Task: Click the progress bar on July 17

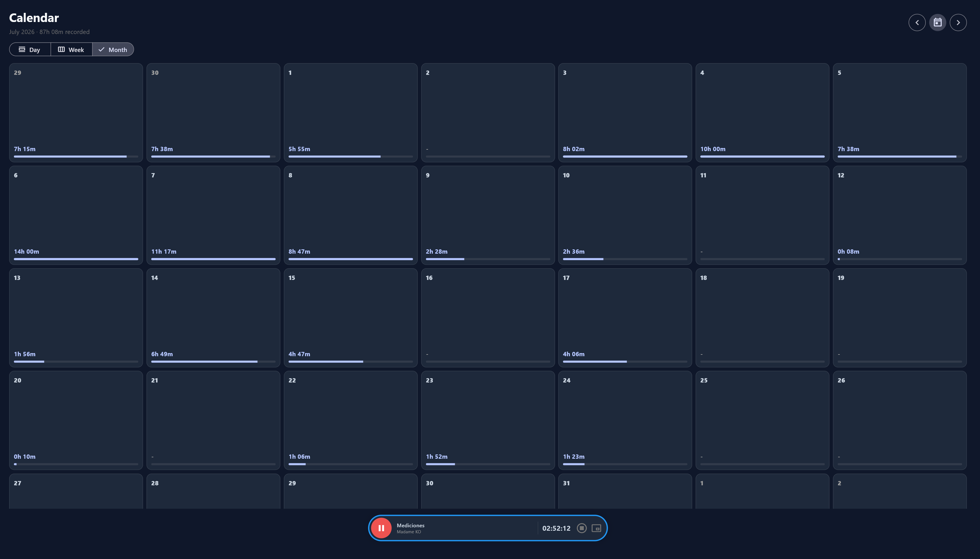Action: 625,362
